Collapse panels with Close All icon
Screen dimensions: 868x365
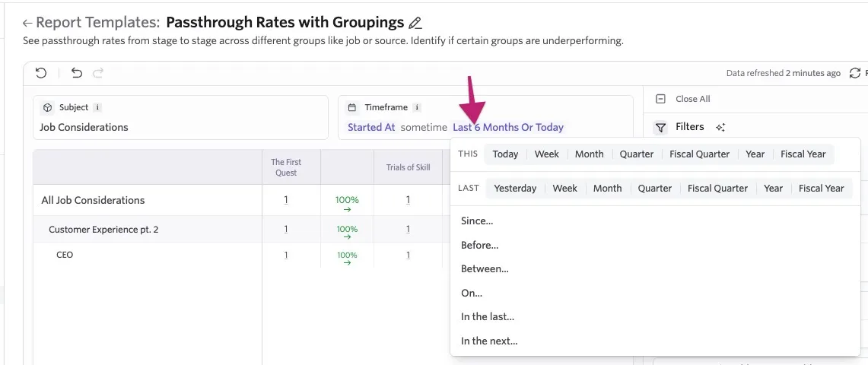click(x=660, y=99)
